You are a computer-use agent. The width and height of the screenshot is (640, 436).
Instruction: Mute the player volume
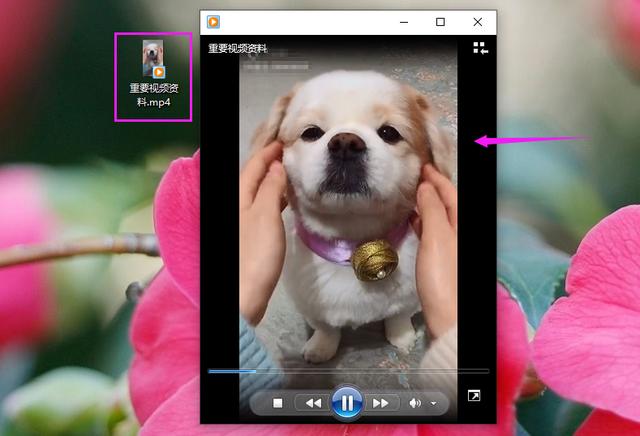[x=415, y=403]
